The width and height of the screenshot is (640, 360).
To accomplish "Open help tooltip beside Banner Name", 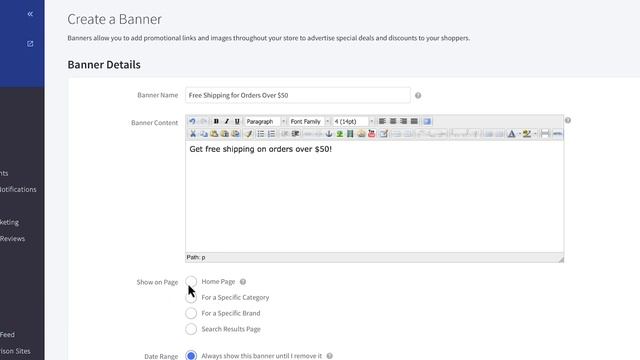I will tap(418, 96).
